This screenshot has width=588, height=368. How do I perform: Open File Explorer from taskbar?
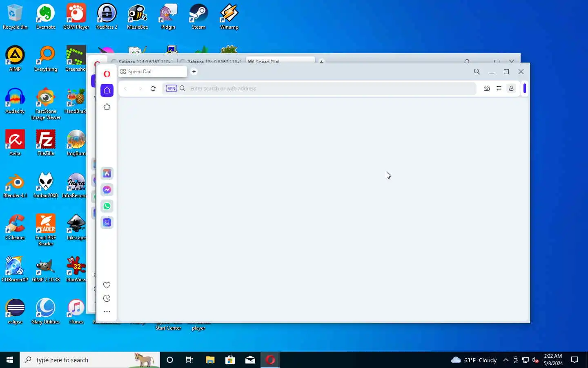pyautogui.click(x=210, y=360)
